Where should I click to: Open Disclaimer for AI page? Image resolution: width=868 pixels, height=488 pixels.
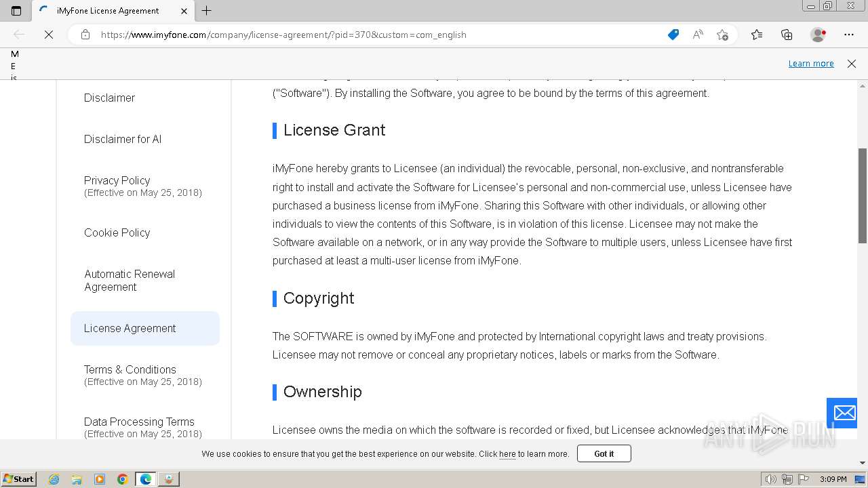[x=123, y=139]
